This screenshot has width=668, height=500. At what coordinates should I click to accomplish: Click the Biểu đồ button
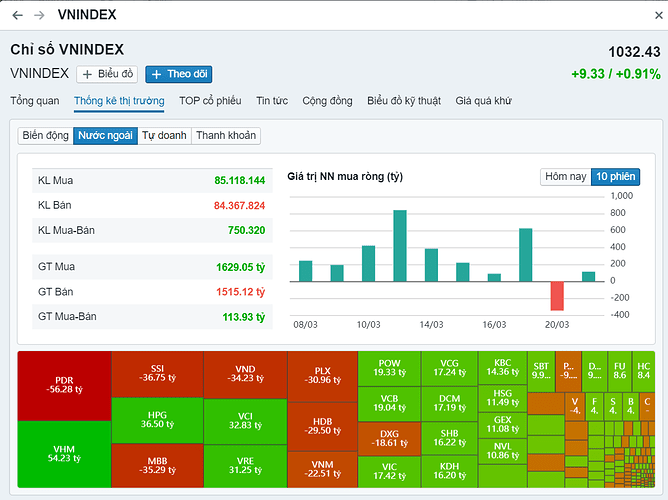click(x=107, y=74)
